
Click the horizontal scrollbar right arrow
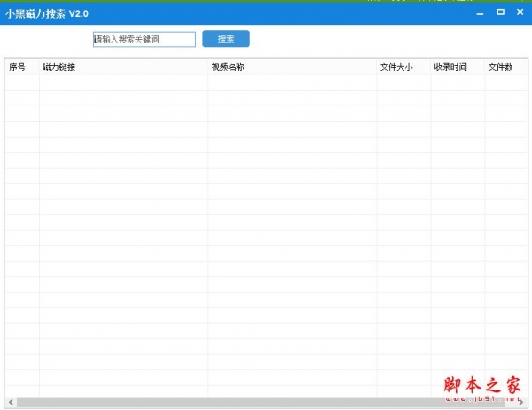521,402
